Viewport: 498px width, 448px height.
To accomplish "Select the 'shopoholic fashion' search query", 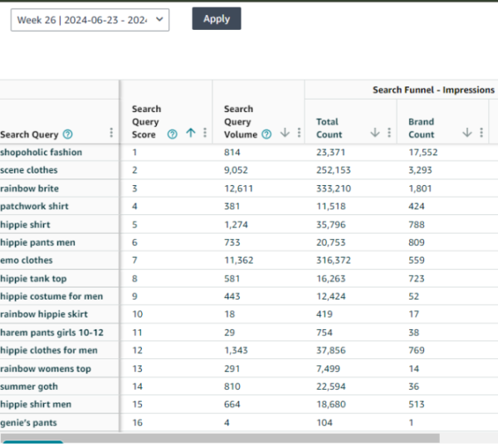I will [x=41, y=153].
